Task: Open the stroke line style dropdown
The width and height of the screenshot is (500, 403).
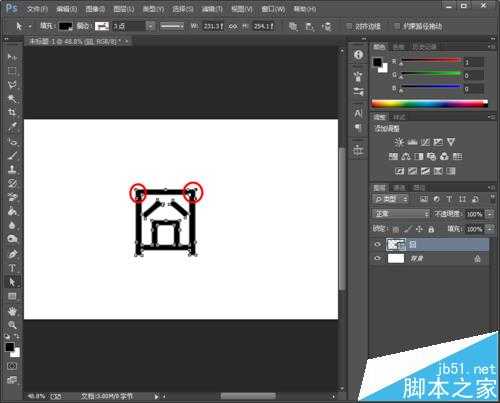Action: pos(172,26)
